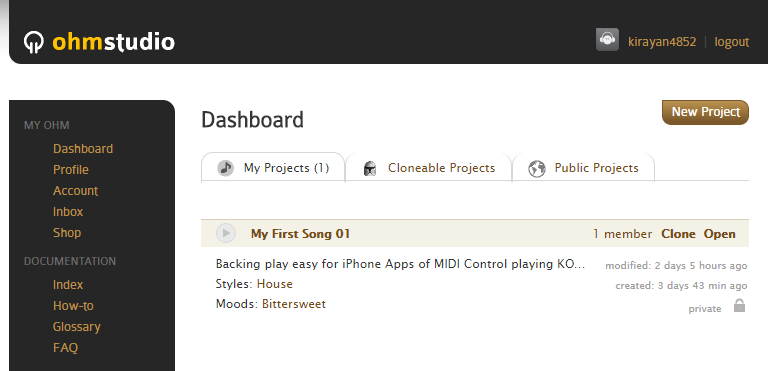Viewport: 768px width, 371px height.
Task: Clone My First Song 01
Action: (678, 234)
